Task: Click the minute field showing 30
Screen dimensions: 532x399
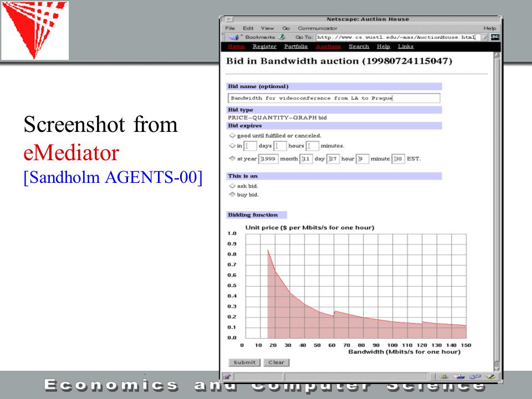Action: click(398, 159)
